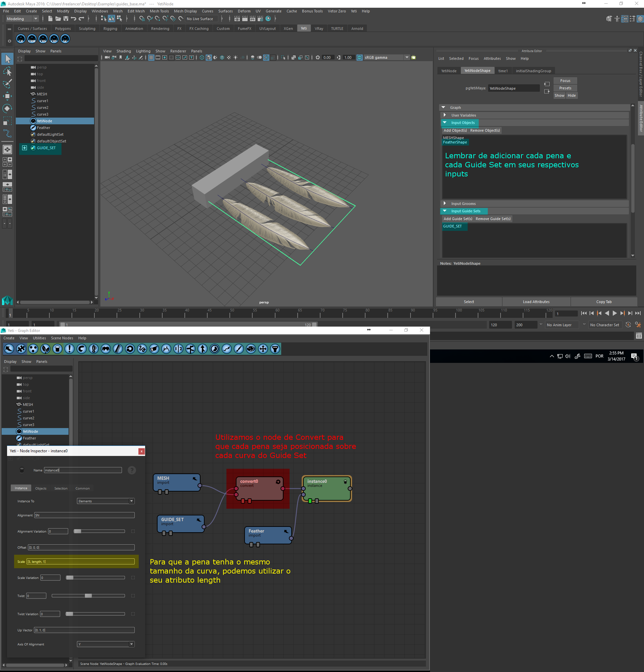This screenshot has width=644, height=672.
Task: Click the CRM shelf icon
Action: tap(32, 39)
